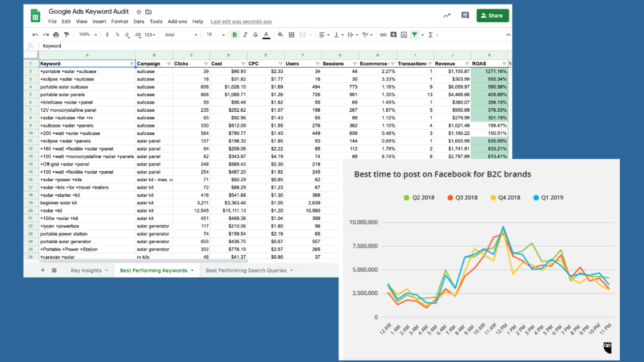The width and height of the screenshot is (644, 362).
Task: Switch to the Key Insights tab
Action: pos(89,270)
